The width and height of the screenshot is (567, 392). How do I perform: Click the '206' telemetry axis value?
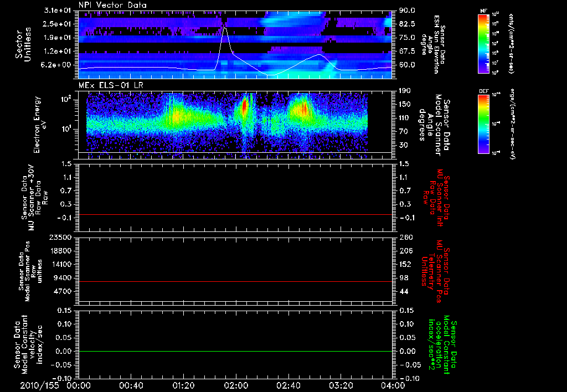(x=405, y=251)
